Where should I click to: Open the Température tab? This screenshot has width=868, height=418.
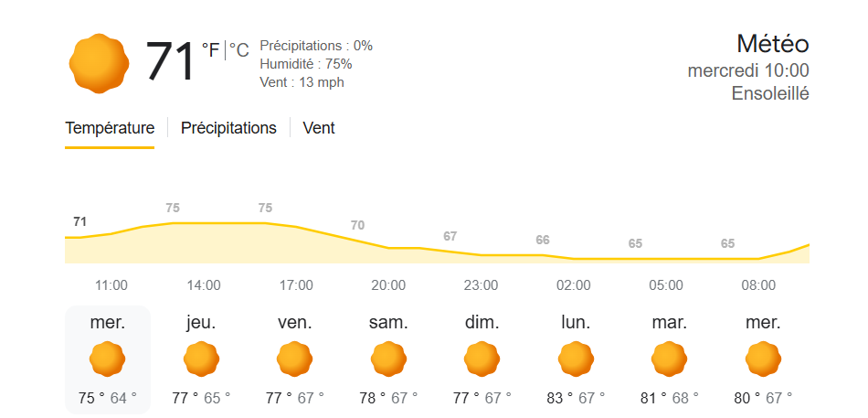coord(110,128)
